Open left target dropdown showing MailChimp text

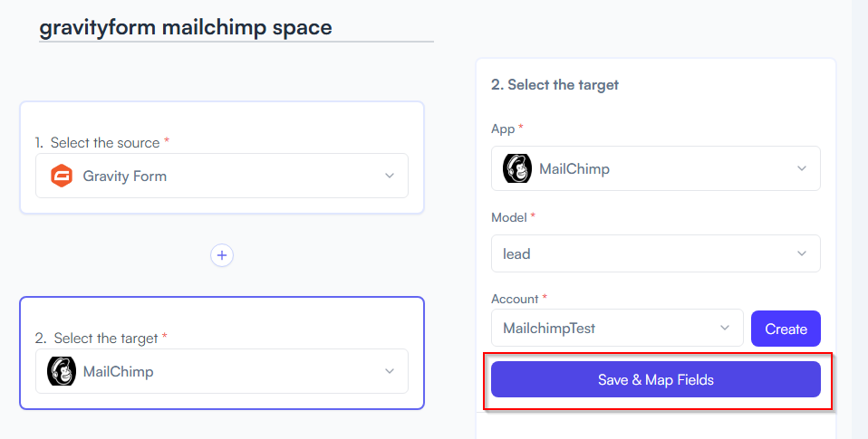[x=222, y=371]
